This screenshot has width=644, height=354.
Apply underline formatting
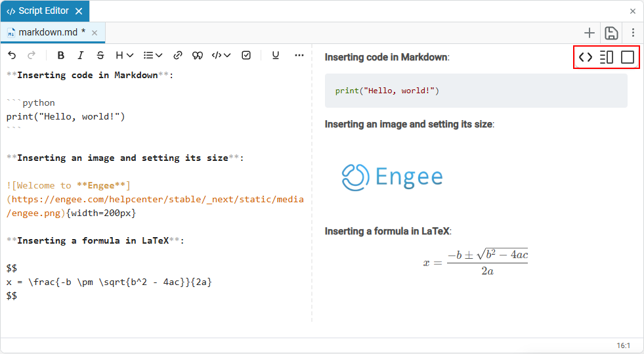click(276, 55)
